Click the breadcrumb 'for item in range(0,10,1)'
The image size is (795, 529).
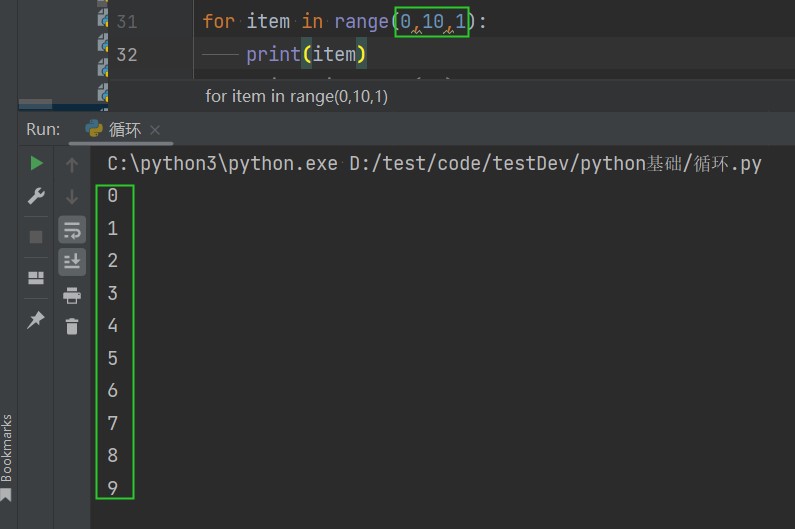[296, 96]
